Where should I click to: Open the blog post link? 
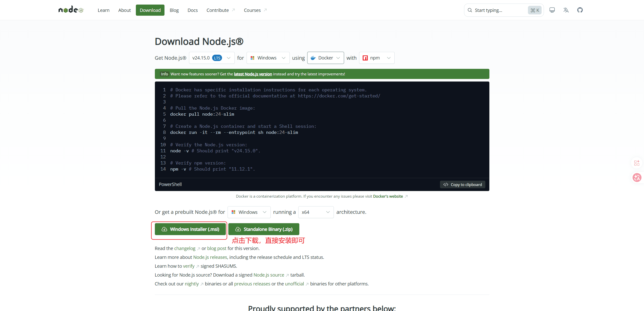217,248
